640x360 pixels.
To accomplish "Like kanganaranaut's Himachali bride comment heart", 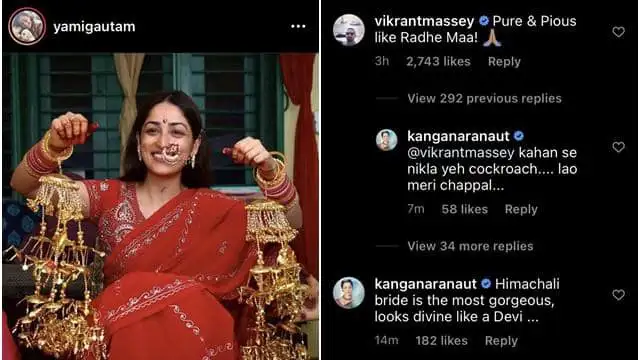I will (x=618, y=295).
